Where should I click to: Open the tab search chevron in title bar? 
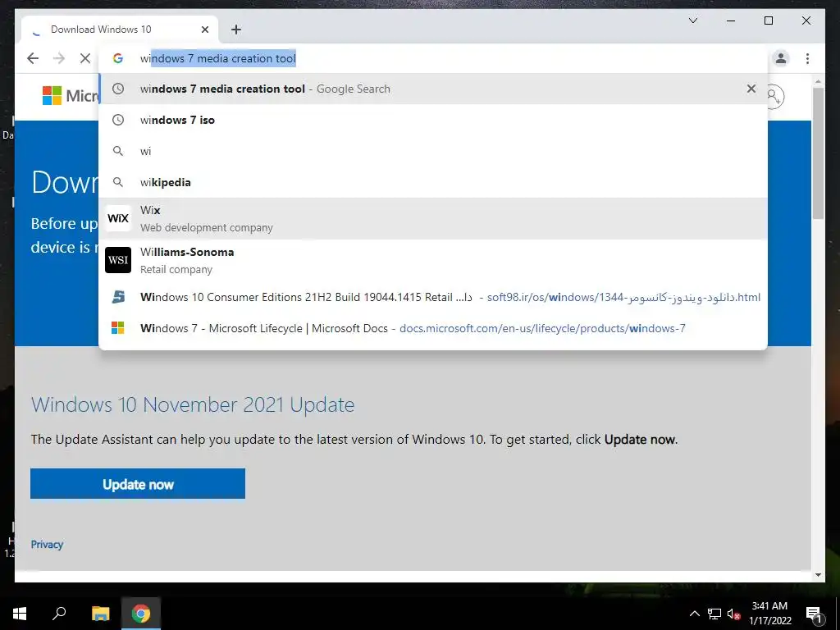click(692, 21)
